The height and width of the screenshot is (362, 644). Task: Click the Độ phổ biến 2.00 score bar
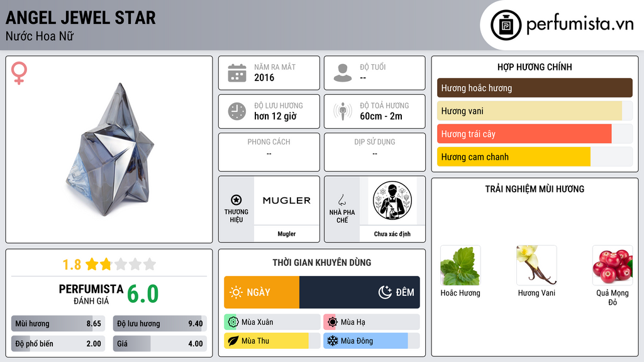point(58,344)
